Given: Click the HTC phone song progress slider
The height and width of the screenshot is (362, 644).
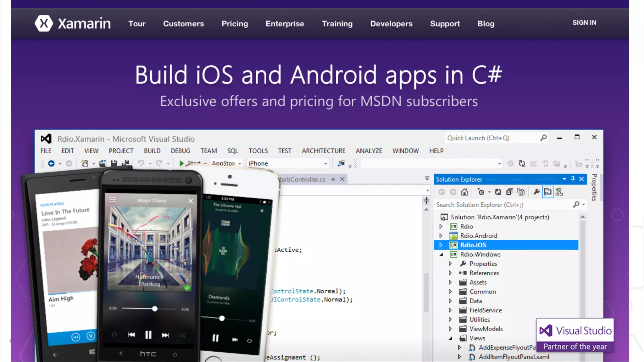Looking at the screenshot, I should click(154, 309).
